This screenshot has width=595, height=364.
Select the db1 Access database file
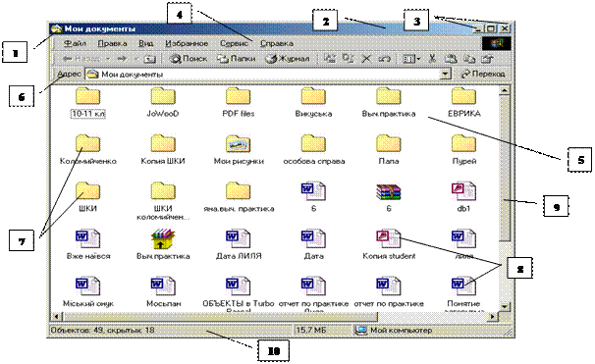(x=463, y=197)
